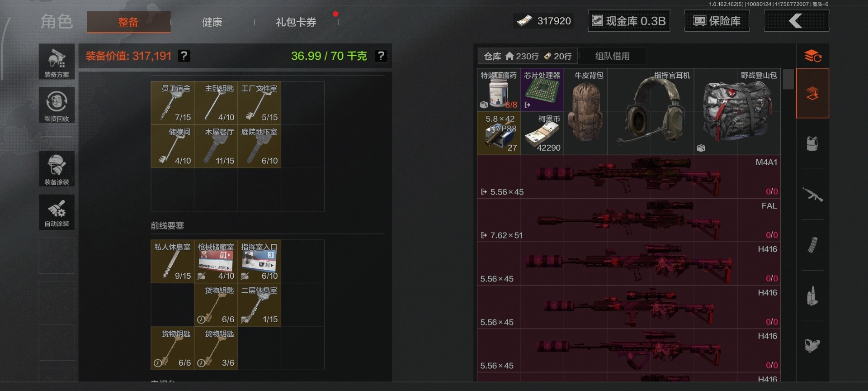The height and width of the screenshot is (391, 868).
Task: Switch to the 健康 tab
Action: click(x=212, y=22)
